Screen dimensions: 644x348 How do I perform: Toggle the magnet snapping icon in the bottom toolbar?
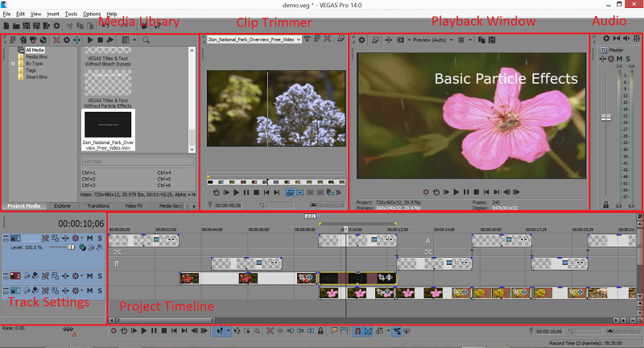[357, 331]
